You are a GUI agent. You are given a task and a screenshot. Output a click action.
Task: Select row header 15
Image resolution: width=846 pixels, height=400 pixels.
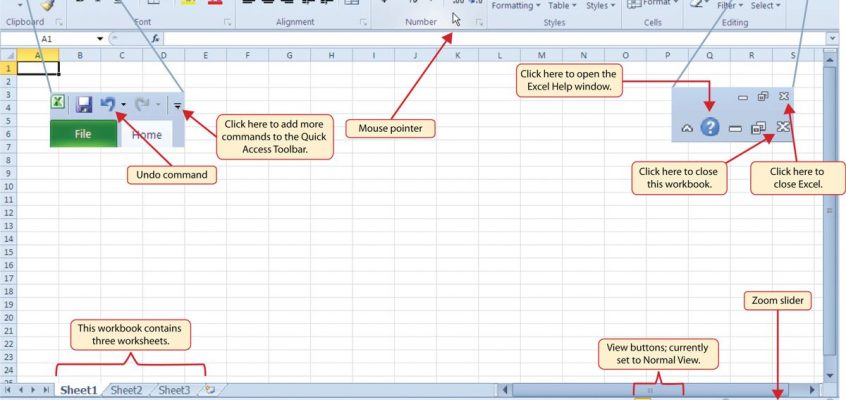(x=8, y=252)
